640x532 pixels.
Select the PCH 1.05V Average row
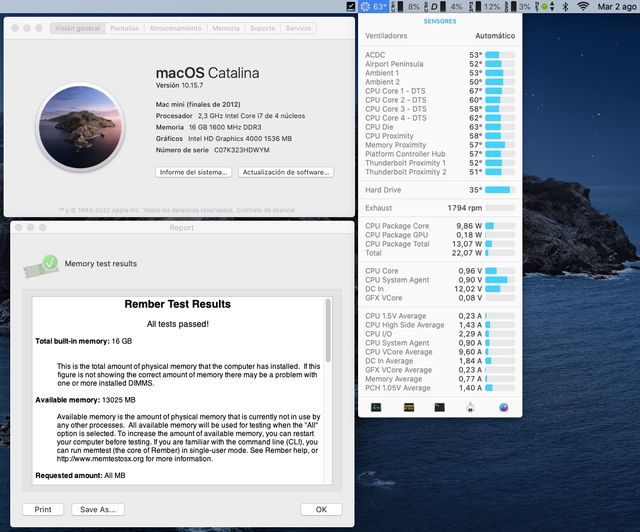point(440,388)
